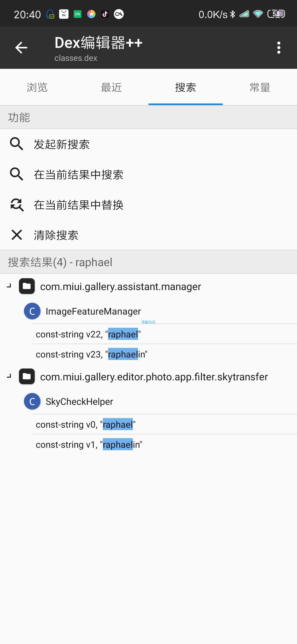This screenshot has width=297, height=644.
Task: Open const-string v22 "raphael" result
Action: point(164,334)
